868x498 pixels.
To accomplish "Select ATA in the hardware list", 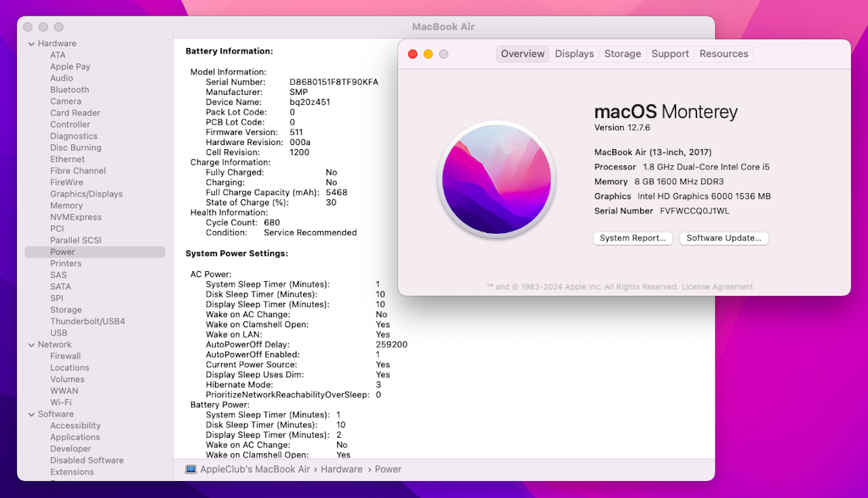I will [x=58, y=55].
